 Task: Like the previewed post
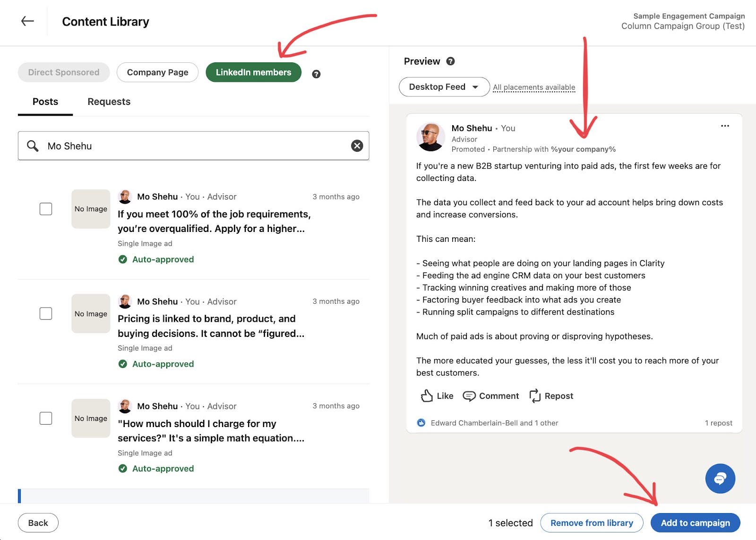[x=437, y=396]
